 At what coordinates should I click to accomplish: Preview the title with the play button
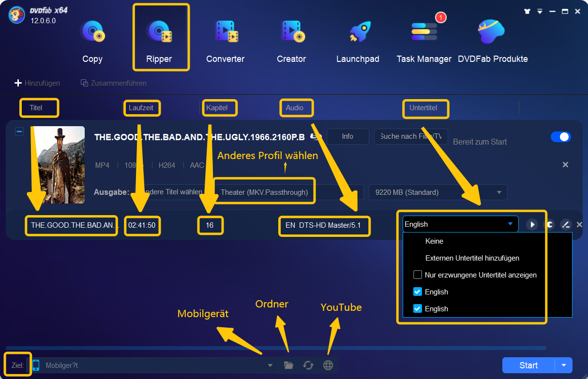click(532, 224)
